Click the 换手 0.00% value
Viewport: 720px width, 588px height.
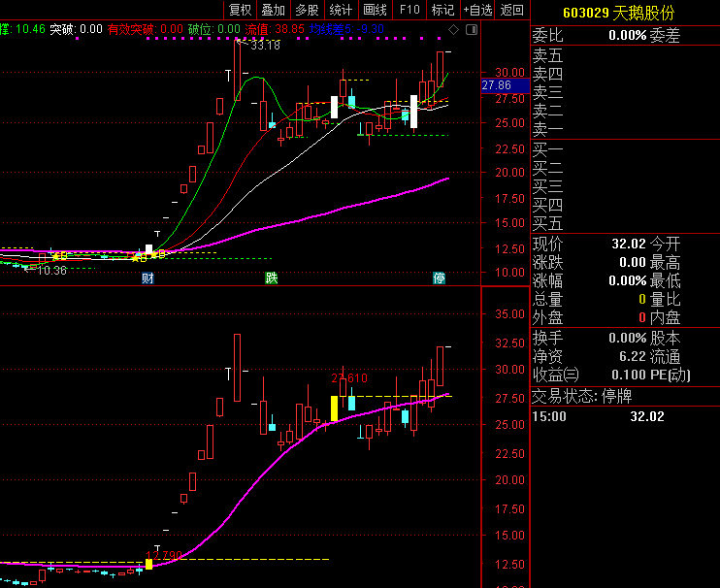coord(627,339)
